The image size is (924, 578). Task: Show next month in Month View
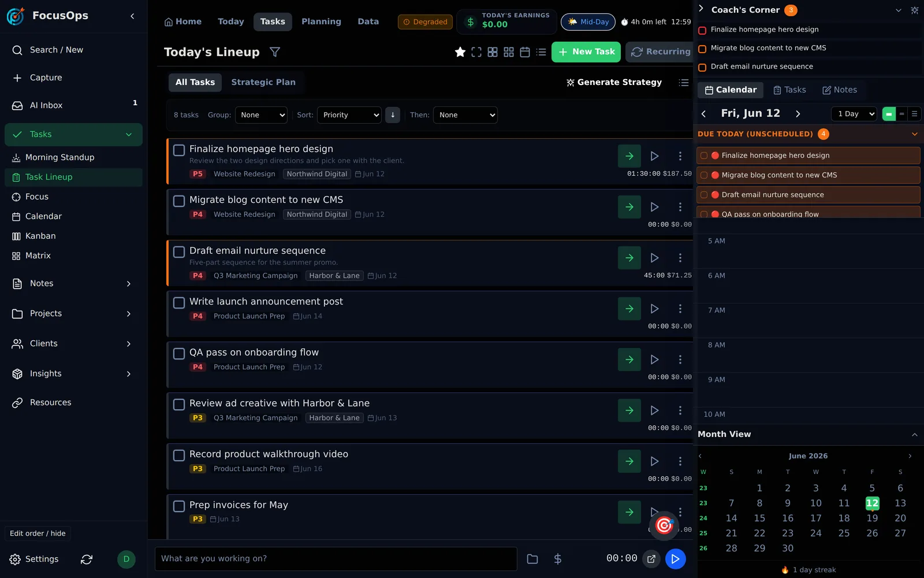point(910,456)
